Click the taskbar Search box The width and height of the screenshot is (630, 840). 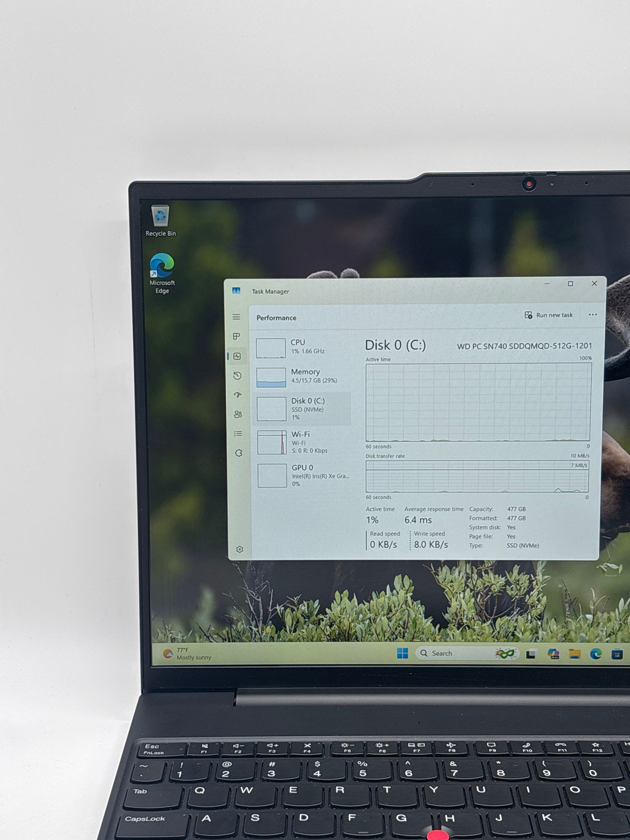[x=467, y=653]
